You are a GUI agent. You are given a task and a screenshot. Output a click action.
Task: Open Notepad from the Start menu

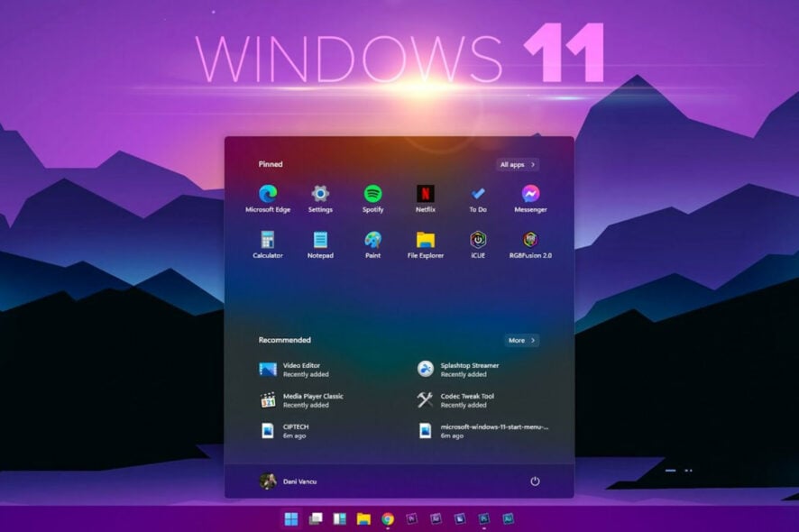tap(320, 239)
